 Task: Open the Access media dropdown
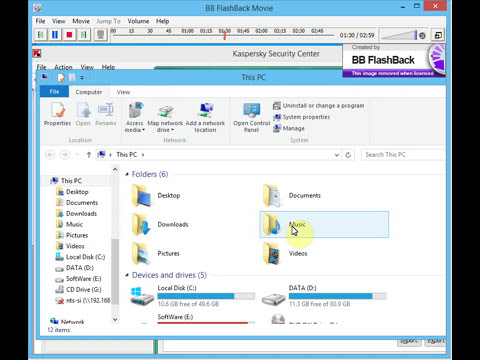[135, 117]
